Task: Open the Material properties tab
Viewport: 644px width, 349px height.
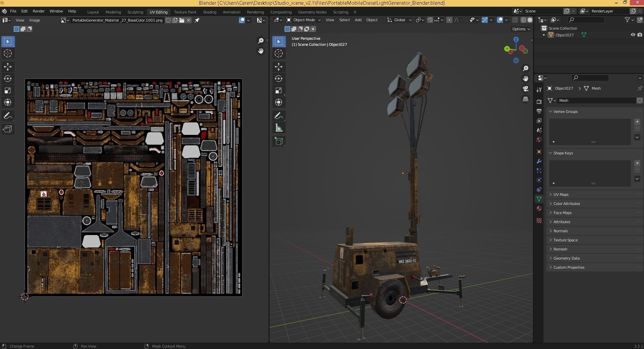Action: click(539, 208)
